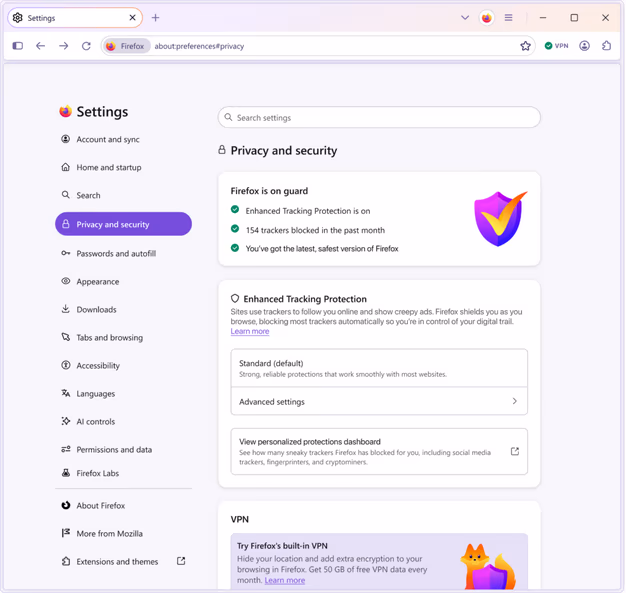This screenshot has height=593, width=626.
Task: Reload the page
Action: [x=86, y=46]
